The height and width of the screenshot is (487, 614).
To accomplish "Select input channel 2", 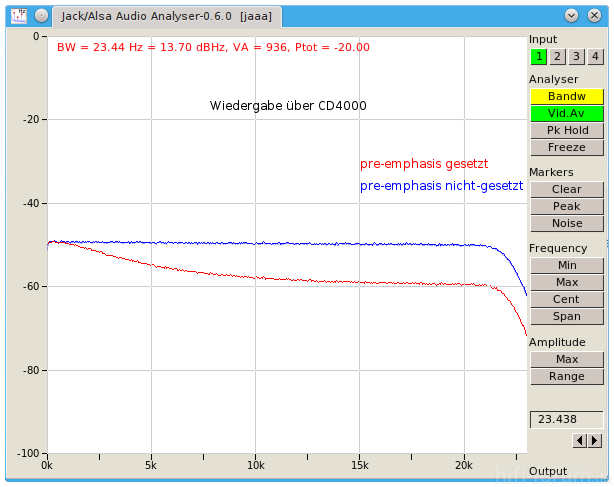I will [557, 57].
